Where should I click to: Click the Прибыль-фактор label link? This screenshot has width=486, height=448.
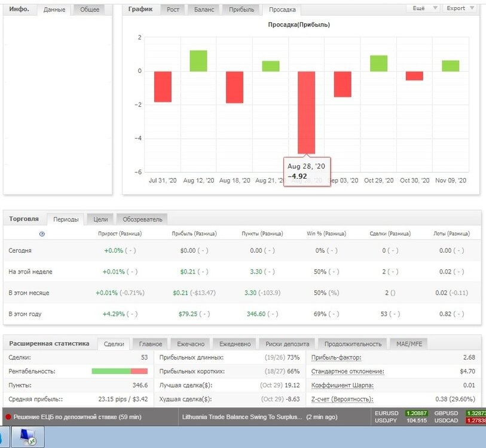click(337, 358)
